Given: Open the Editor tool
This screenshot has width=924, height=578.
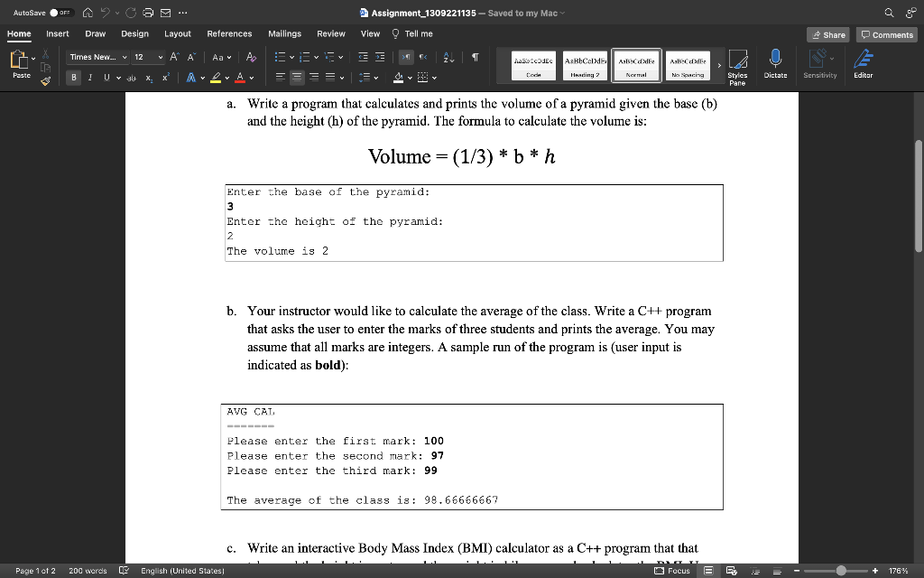Looking at the screenshot, I should pos(864,64).
